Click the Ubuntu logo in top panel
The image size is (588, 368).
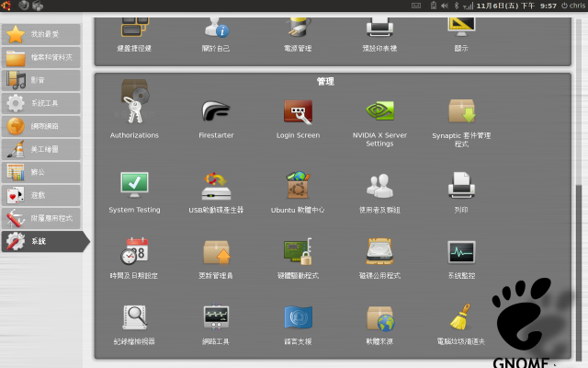click(6, 6)
